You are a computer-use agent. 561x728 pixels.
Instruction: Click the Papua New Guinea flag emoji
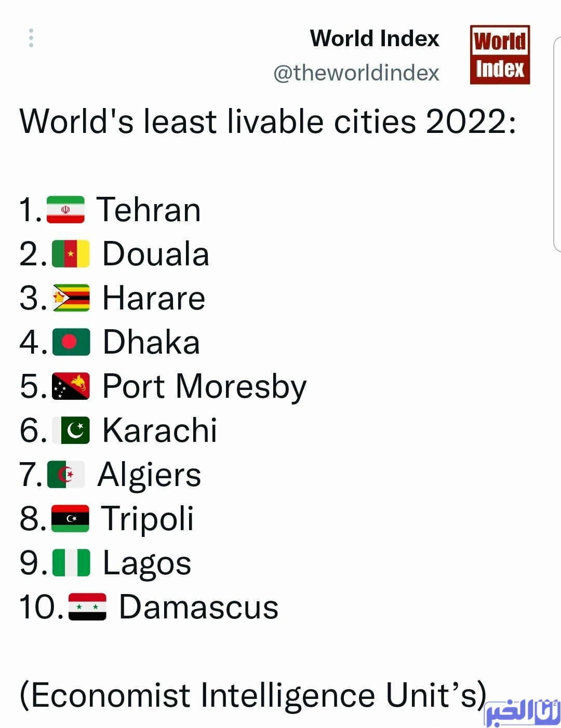71,386
